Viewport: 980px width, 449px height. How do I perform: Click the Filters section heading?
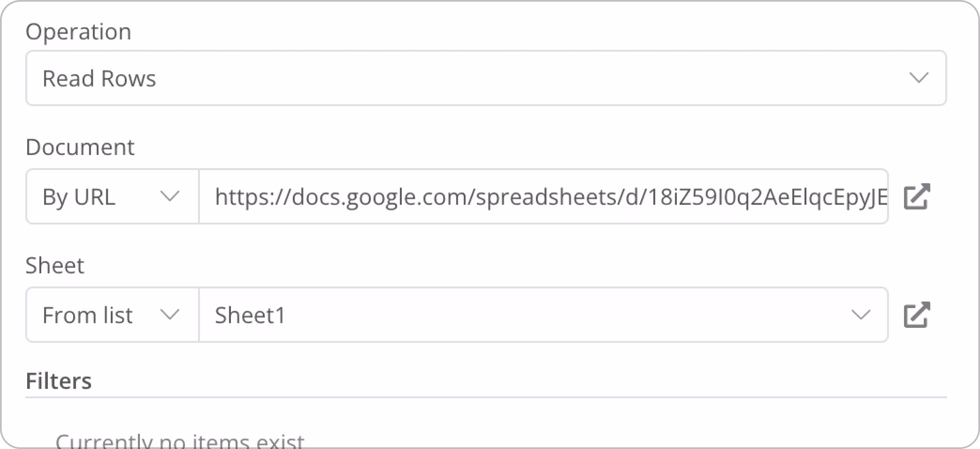click(58, 381)
